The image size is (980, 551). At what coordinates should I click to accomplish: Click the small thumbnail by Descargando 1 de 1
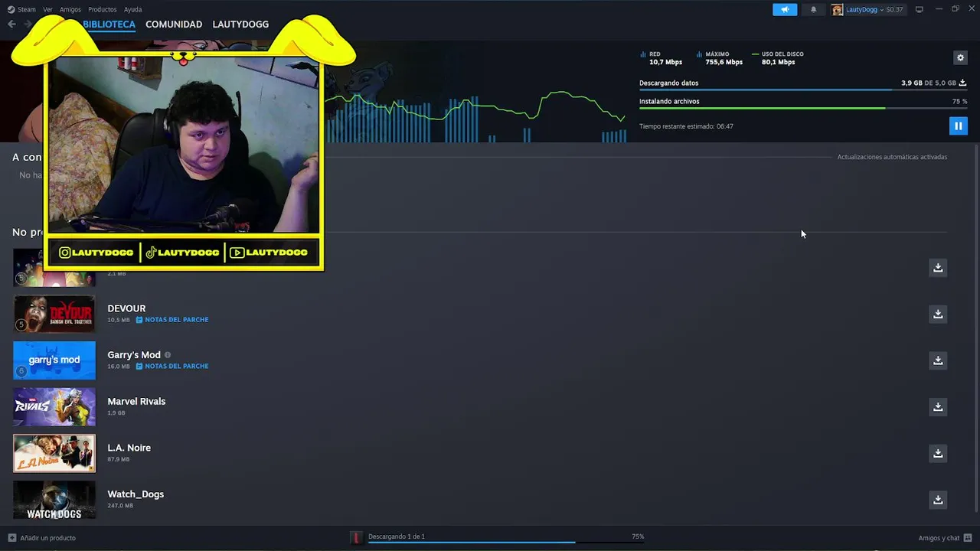[356, 538]
